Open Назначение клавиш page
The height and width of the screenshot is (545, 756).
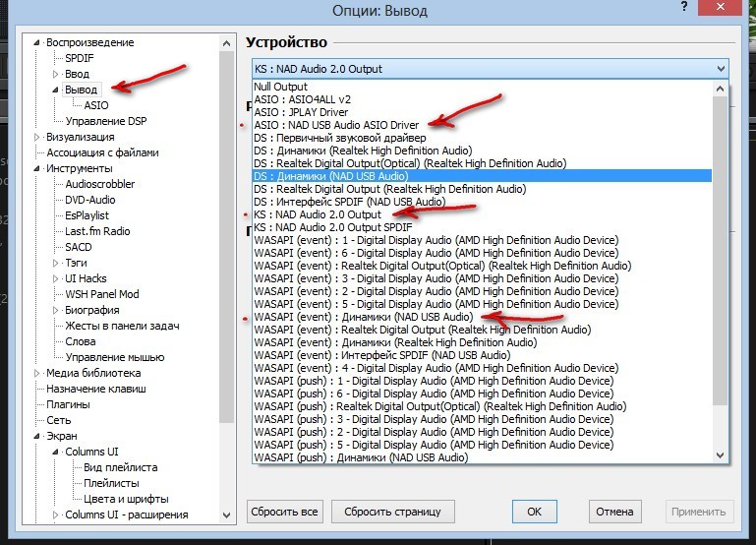(x=96, y=389)
